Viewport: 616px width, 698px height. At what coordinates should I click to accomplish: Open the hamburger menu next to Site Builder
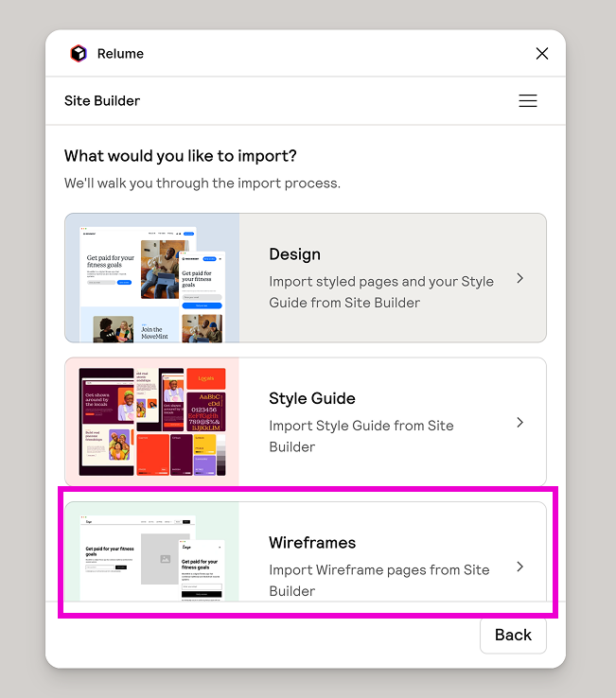528,101
